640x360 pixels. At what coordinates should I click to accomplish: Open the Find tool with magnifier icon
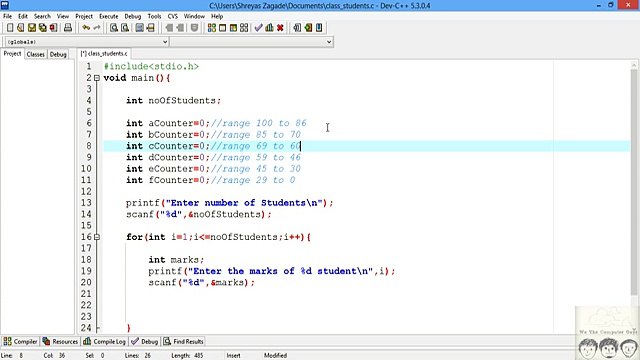pos(114,28)
